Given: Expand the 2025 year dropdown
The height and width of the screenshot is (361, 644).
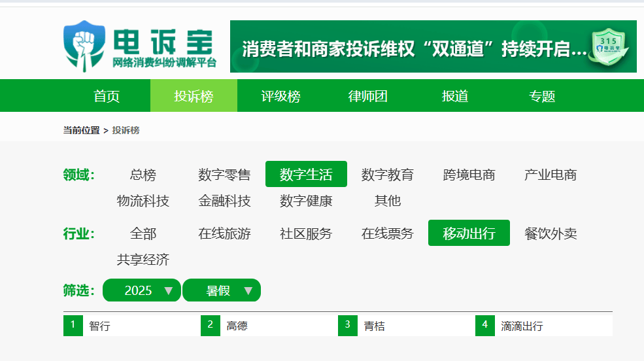Looking at the screenshot, I should (x=141, y=290).
